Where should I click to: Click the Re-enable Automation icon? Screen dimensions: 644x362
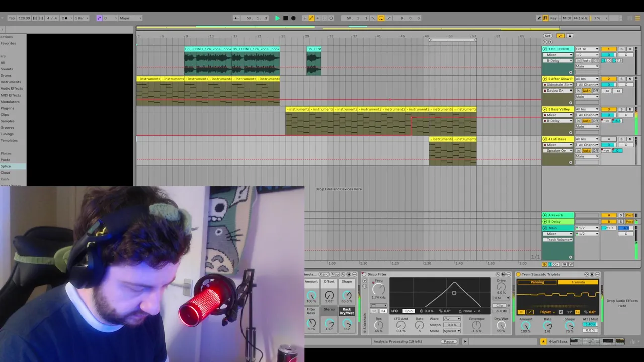(318, 18)
